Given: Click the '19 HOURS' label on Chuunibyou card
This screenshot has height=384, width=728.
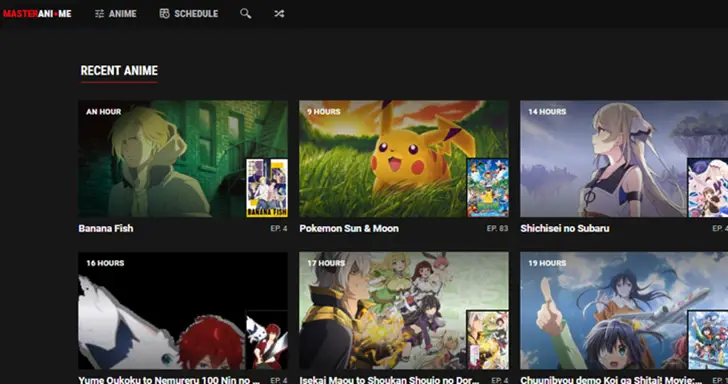Looking at the screenshot, I should (547, 263).
